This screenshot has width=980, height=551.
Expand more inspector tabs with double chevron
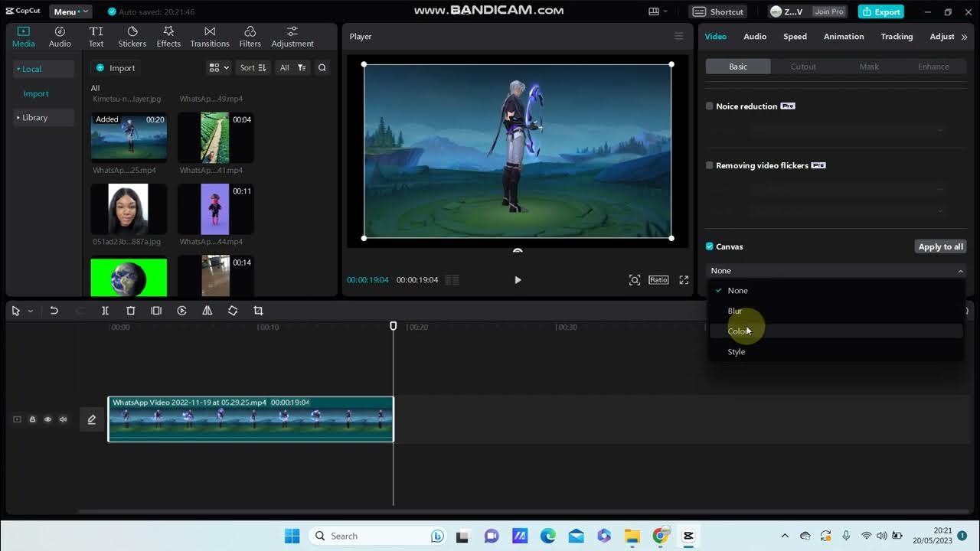point(964,37)
